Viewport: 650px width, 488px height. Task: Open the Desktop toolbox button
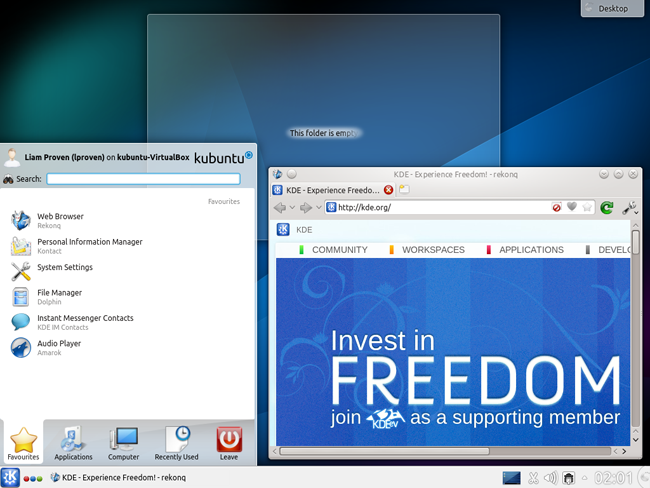pyautogui.click(x=612, y=8)
